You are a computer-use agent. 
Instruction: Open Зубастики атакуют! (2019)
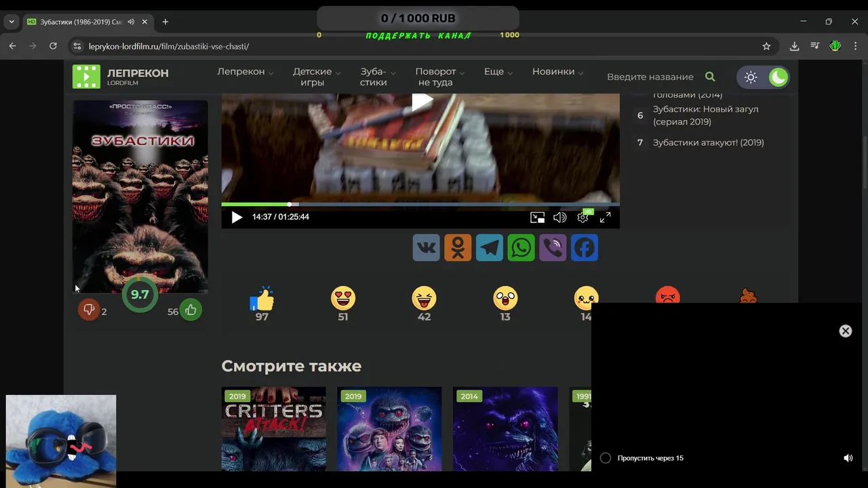click(x=708, y=142)
